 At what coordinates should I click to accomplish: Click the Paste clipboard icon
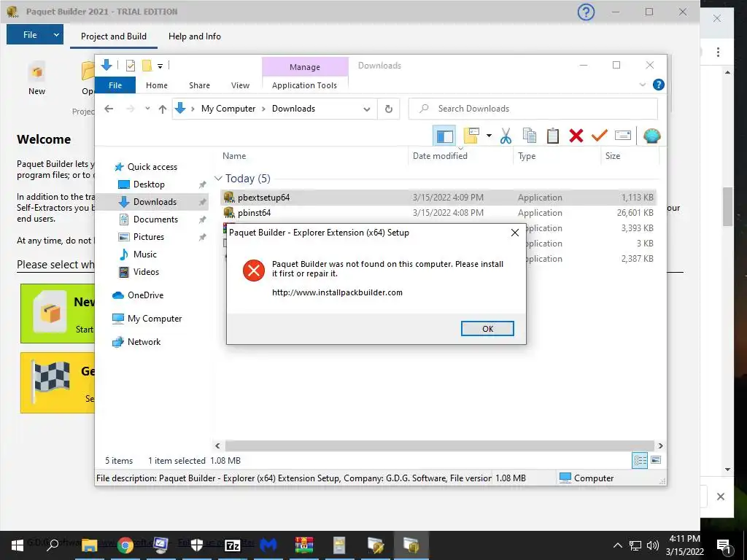point(553,136)
